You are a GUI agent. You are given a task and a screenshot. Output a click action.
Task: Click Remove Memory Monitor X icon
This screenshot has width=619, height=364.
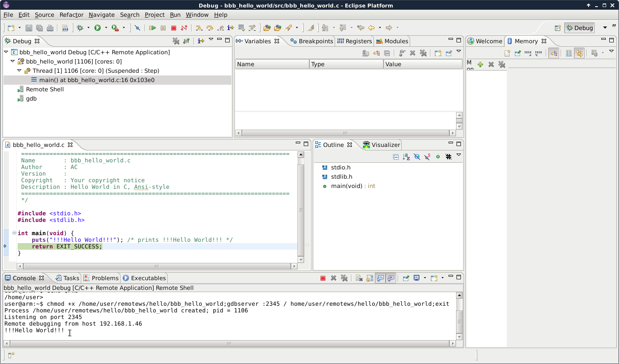491,64
